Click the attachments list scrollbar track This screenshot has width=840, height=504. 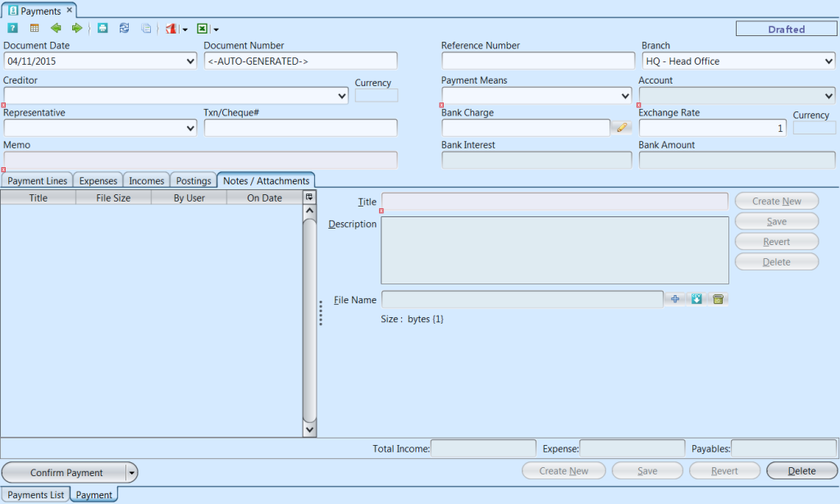(x=309, y=321)
